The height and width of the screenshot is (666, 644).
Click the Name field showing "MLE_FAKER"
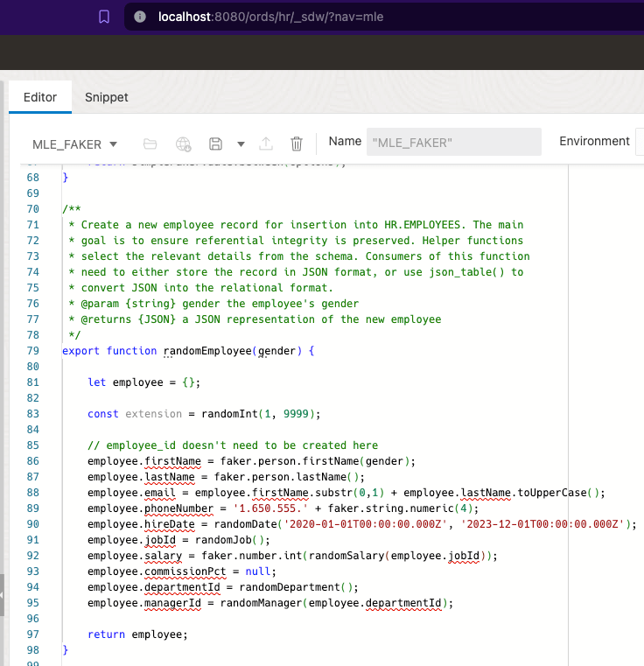[453, 142]
